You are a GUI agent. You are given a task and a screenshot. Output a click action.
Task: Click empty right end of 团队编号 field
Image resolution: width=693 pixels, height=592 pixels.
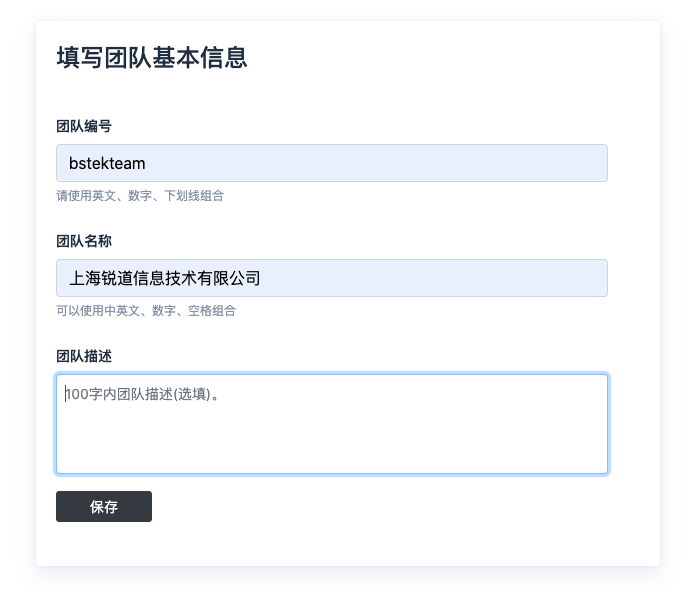click(x=560, y=163)
